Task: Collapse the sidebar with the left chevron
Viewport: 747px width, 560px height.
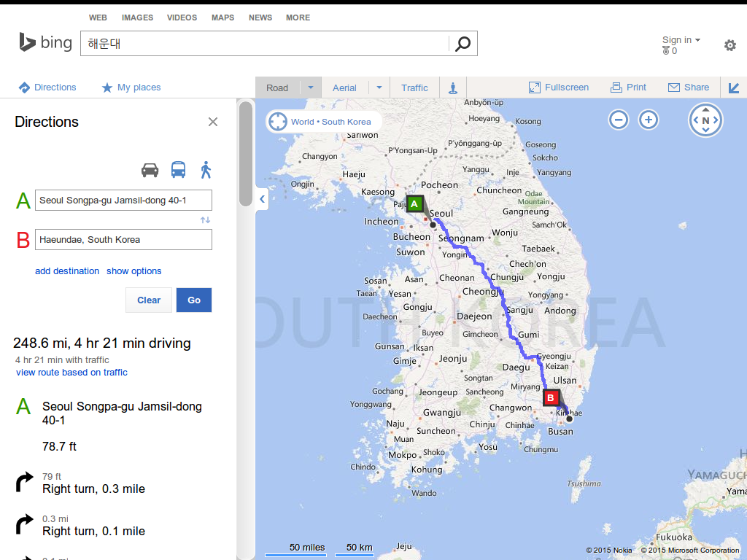Action: tap(262, 199)
